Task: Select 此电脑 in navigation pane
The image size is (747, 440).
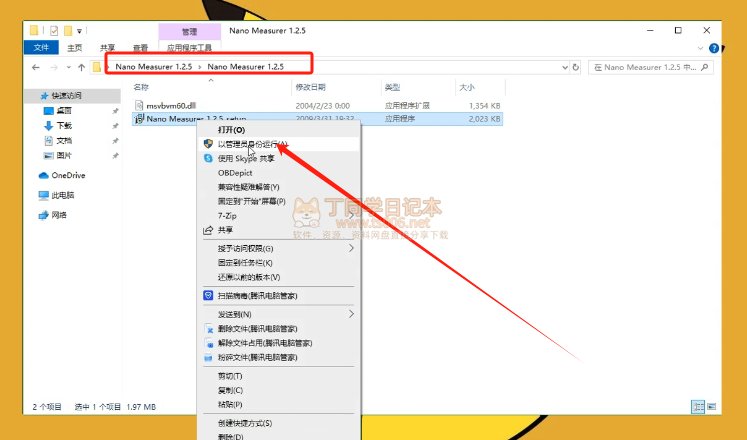Action: (62, 195)
